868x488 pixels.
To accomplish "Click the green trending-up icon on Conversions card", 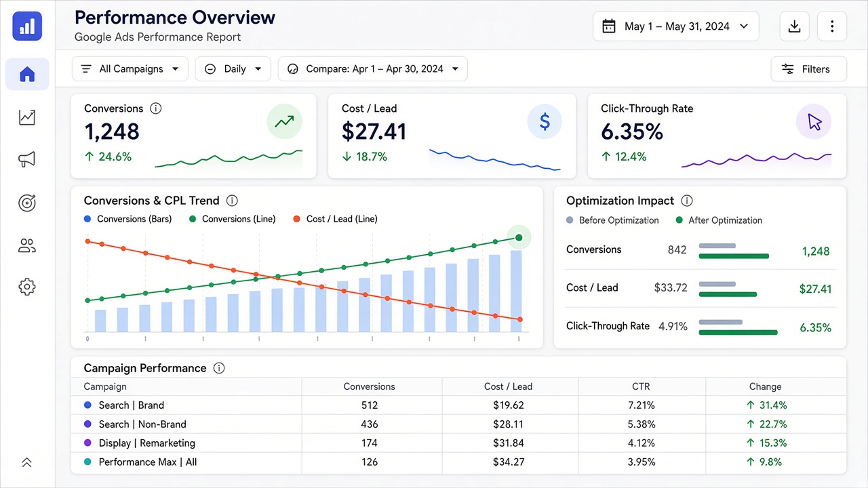I will pyautogui.click(x=285, y=122).
